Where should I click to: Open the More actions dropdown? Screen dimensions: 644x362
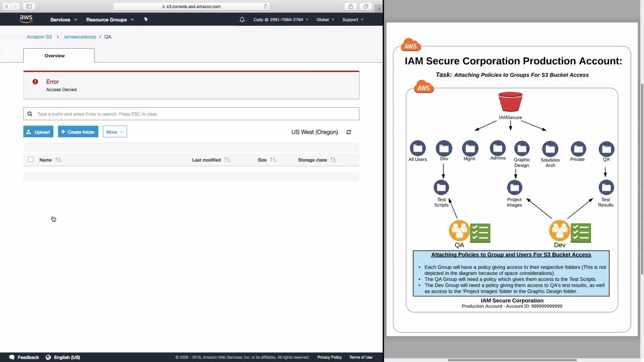115,132
